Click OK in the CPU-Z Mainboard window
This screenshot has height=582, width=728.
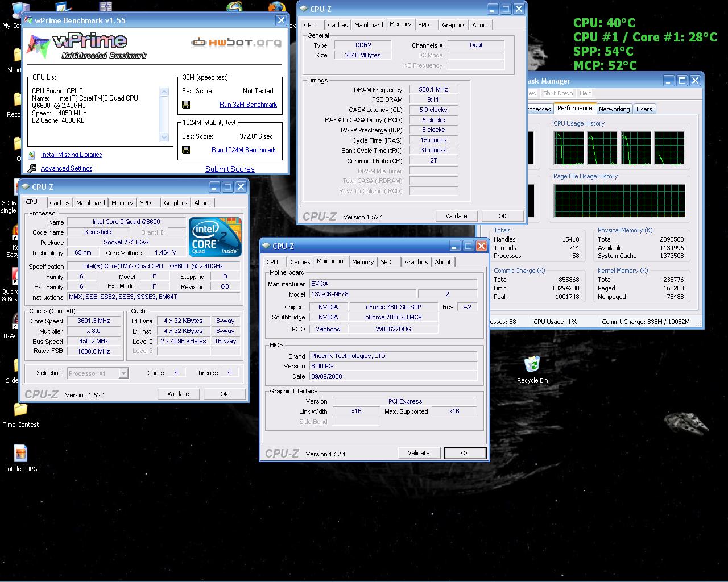click(x=465, y=453)
